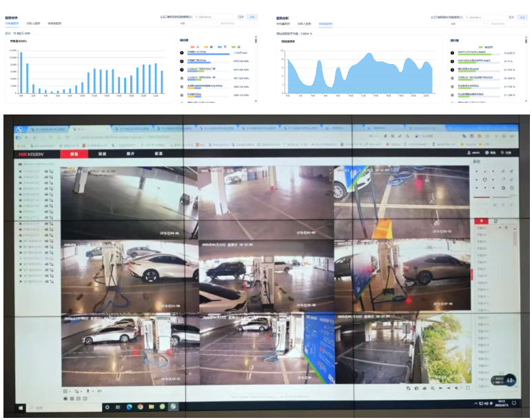The image size is (532, 420).
Task: Toggle the green 使用率 legend in right ranking
Action: tap(486, 47)
